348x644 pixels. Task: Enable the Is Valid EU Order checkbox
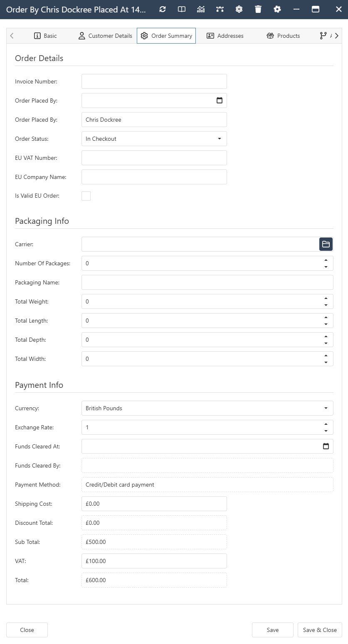86,196
